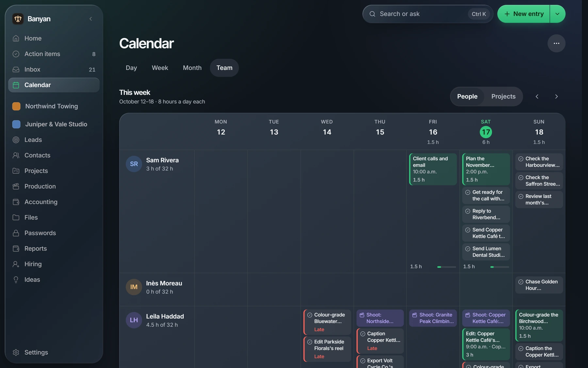Select today's date 17 circle
The height and width of the screenshot is (368, 588).
[x=486, y=132]
